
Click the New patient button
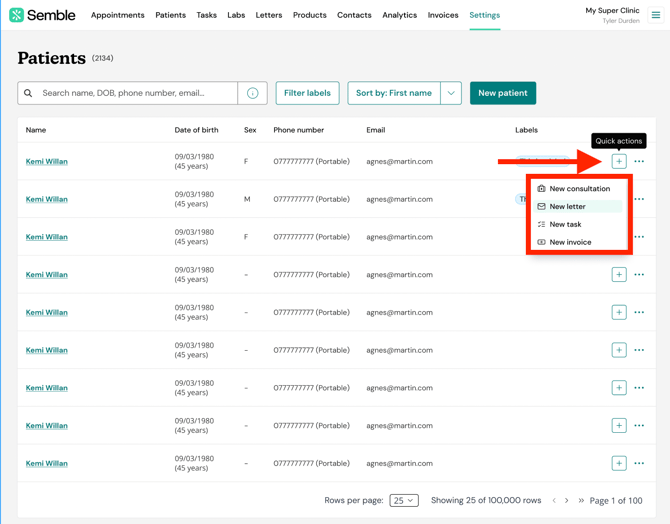pos(502,93)
